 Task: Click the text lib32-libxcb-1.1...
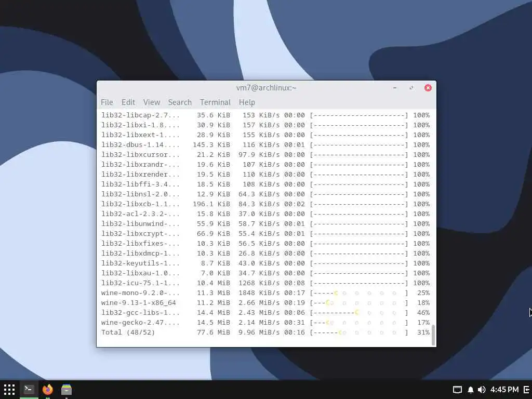click(134, 204)
